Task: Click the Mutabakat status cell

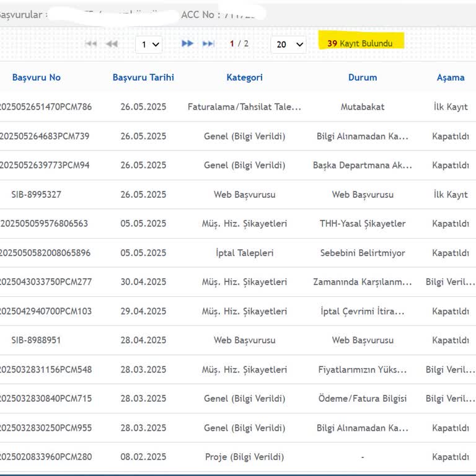Action: [363, 107]
